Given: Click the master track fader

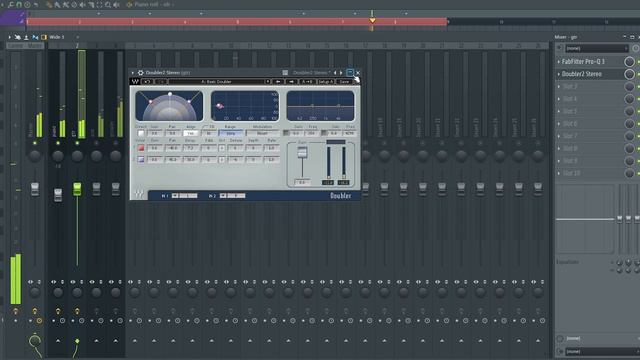Looking at the screenshot, I should click(x=35, y=189).
